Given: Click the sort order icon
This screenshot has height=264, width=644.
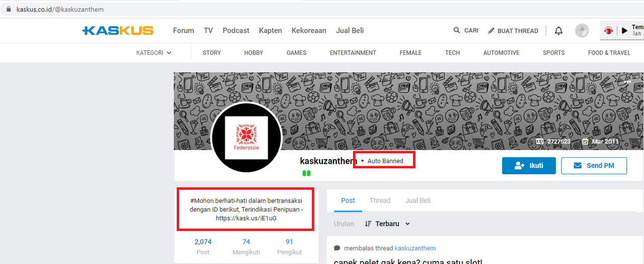Looking at the screenshot, I should (x=368, y=224).
